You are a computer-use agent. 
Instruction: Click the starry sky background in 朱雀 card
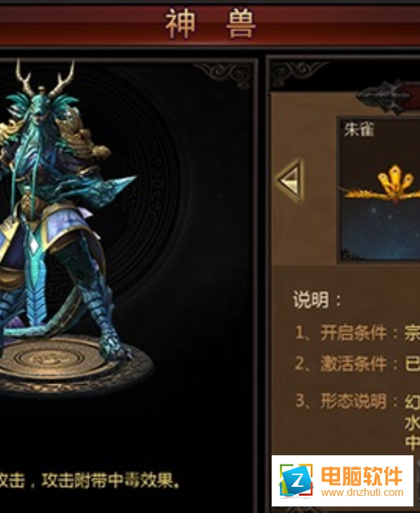point(381,232)
